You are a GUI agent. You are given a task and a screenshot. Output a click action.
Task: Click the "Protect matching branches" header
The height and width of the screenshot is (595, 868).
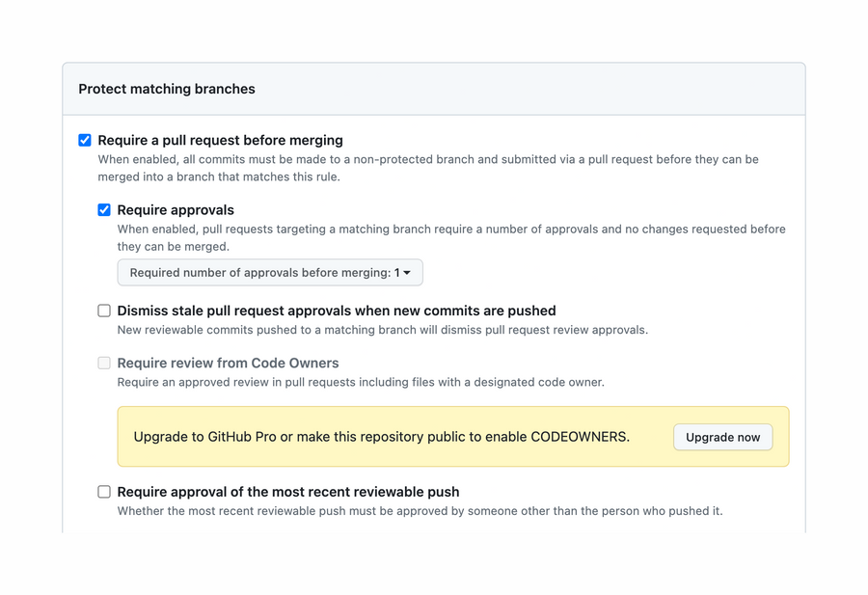point(166,89)
